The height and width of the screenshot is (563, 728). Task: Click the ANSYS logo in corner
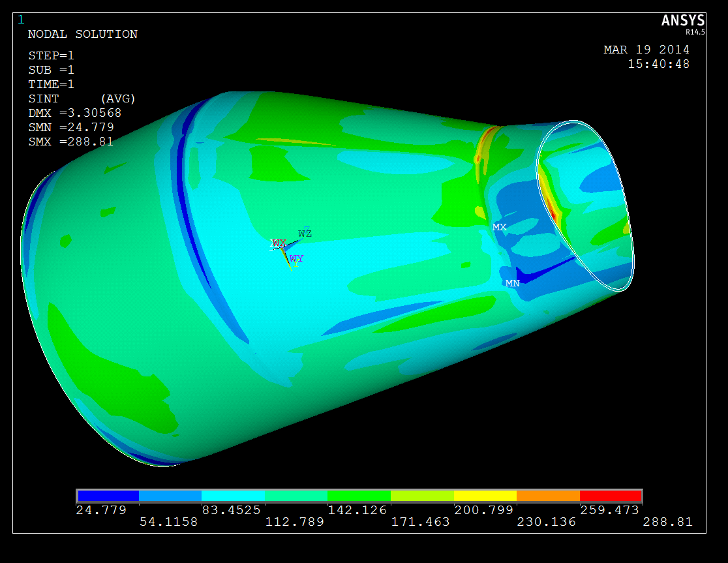682,22
